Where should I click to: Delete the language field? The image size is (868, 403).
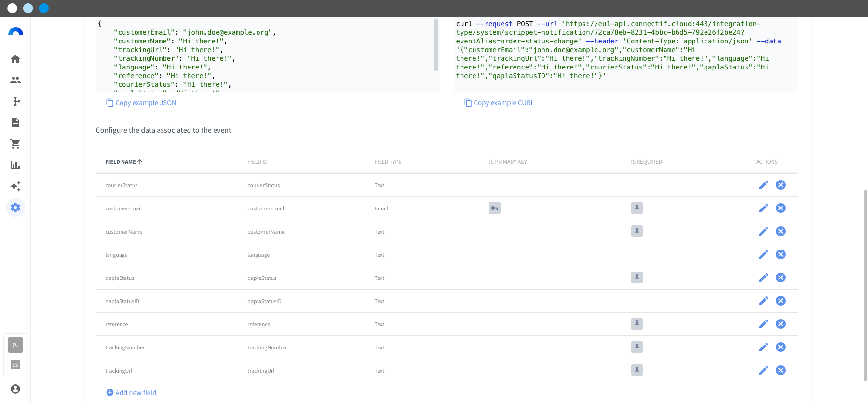click(x=781, y=254)
